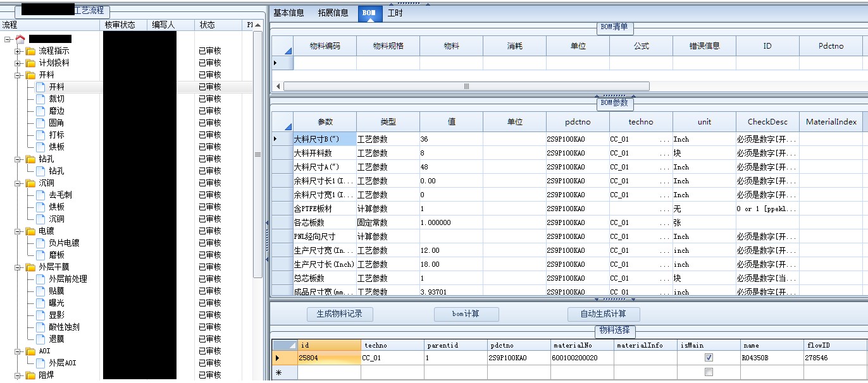Click the 物料编码 column header
The width and height of the screenshot is (868, 383).
[325, 46]
